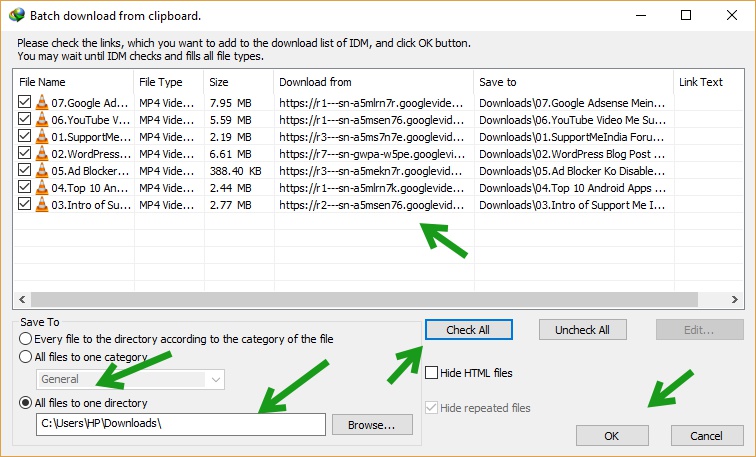Click VLC icon of 06.YouTube V file
The width and height of the screenshot is (756, 457).
coord(42,119)
